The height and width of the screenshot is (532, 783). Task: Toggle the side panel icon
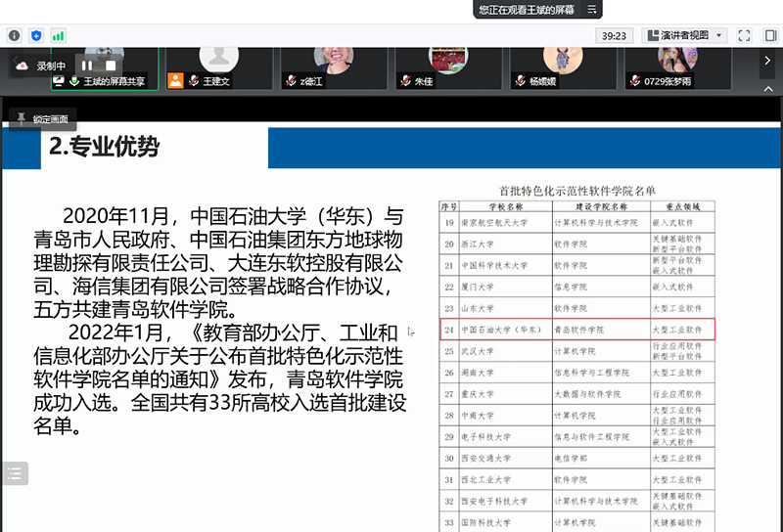point(770,35)
